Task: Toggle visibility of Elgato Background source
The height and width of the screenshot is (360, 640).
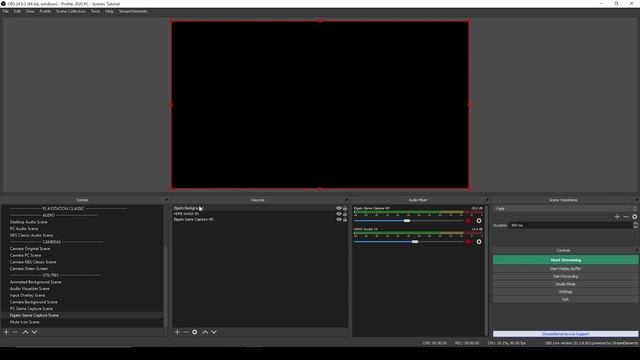Action: click(338, 208)
